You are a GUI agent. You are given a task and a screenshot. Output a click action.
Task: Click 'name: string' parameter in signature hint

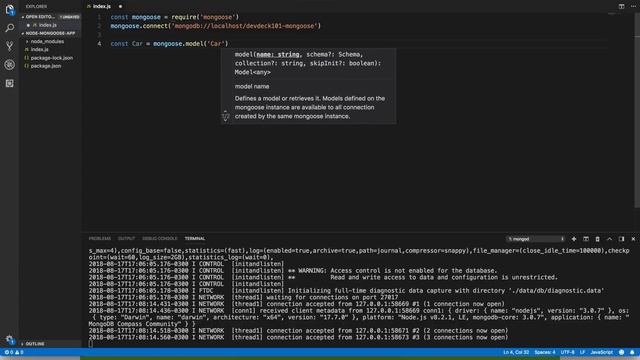pyautogui.click(x=278, y=54)
